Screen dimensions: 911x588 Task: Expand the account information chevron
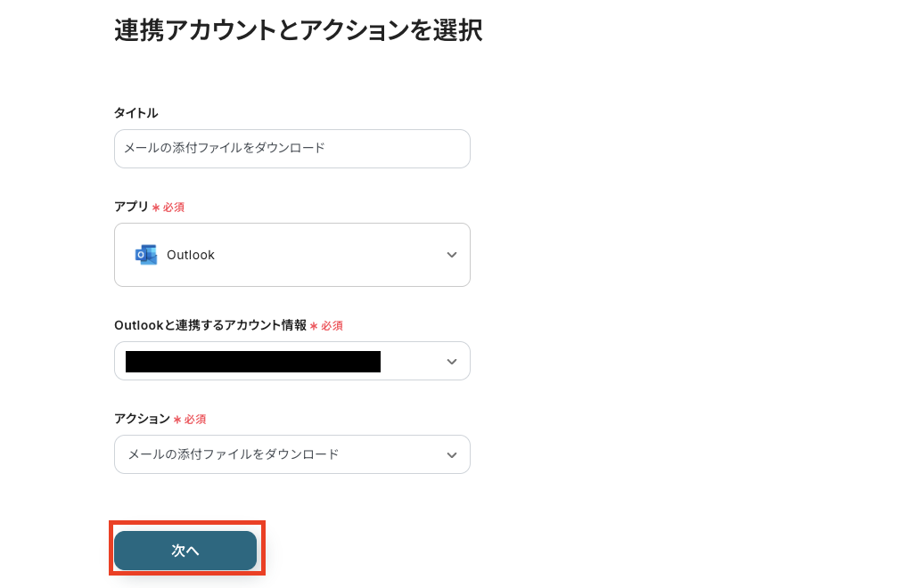point(452,361)
